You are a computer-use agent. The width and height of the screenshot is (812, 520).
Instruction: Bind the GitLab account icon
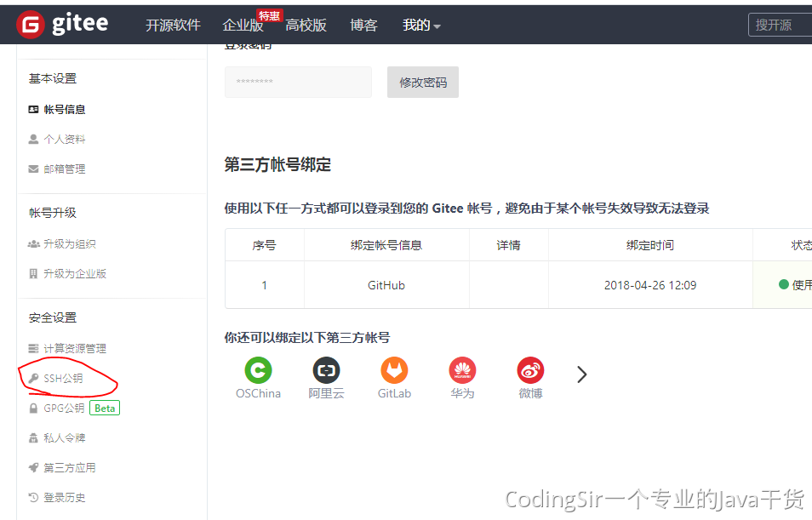click(x=394, y=370)
